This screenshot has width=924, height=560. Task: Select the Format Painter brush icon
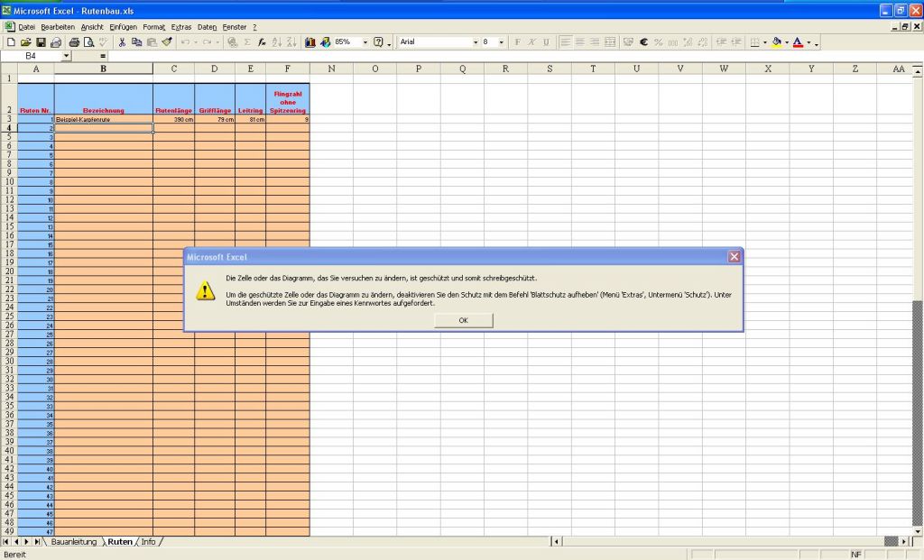[167, 42]
